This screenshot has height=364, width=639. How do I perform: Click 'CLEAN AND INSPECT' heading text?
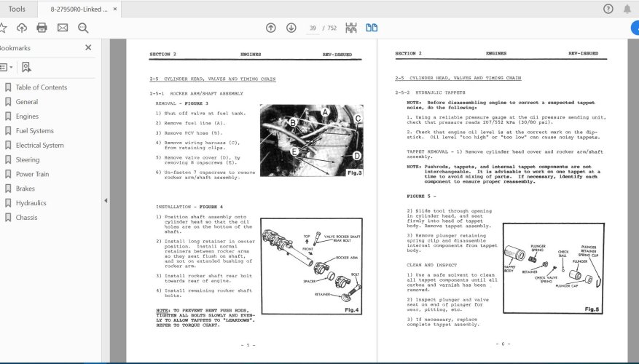[432, 265]
